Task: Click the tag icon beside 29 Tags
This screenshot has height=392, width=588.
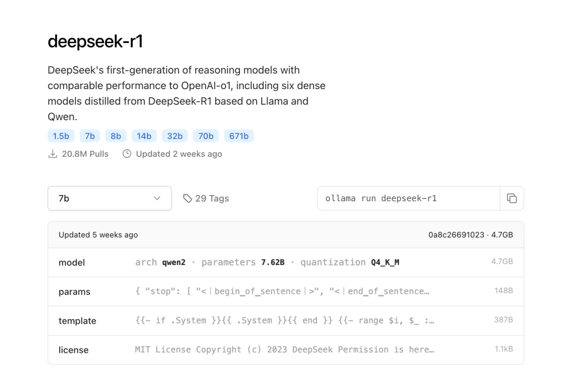Action: pos(187,198)
